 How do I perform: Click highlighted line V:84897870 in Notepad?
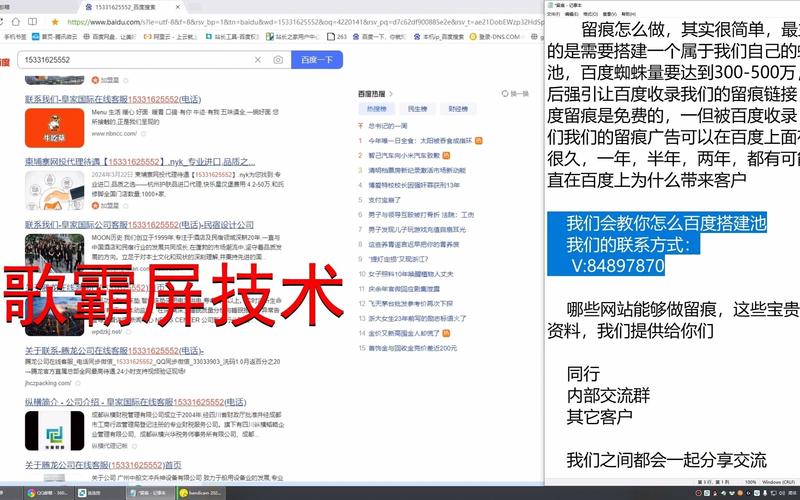[x=618, y=266]
